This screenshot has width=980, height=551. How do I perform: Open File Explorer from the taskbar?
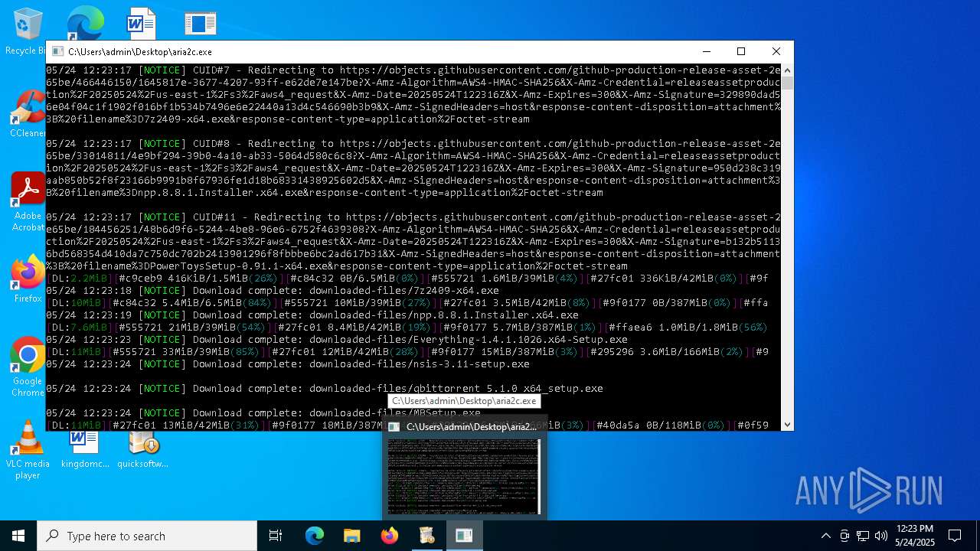coord(351,536)
